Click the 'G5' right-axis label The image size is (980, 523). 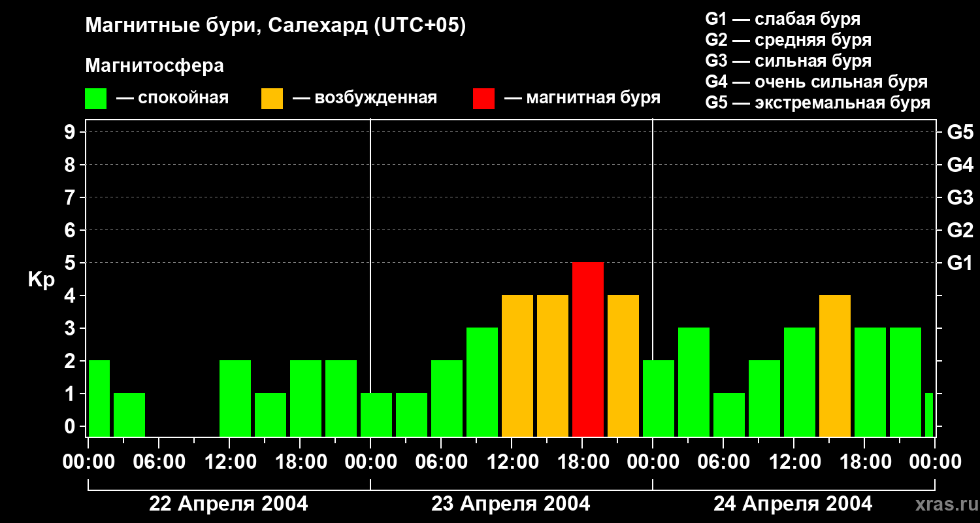tap(960, 133)
